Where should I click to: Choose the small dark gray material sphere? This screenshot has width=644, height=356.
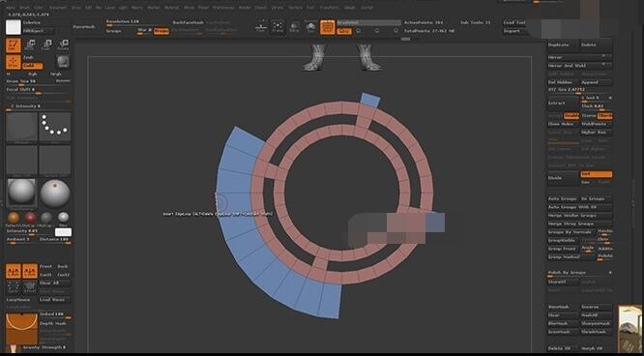point(46,218)
